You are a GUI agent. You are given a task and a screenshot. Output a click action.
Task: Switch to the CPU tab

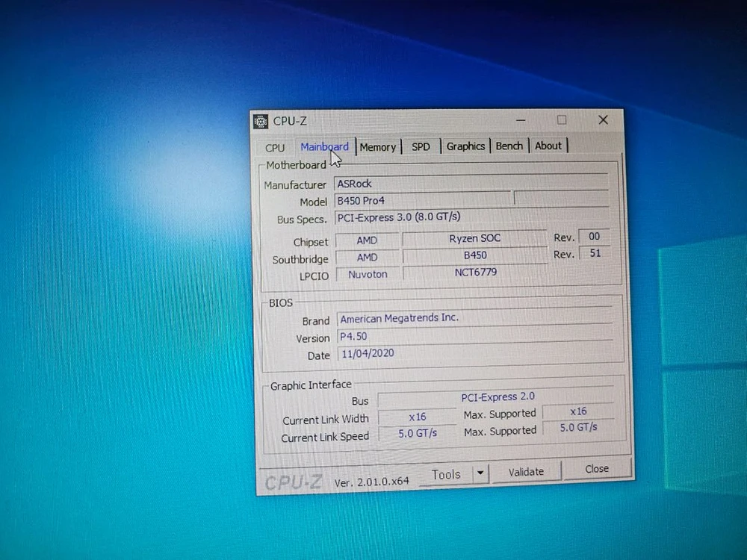tap(275, 148)
